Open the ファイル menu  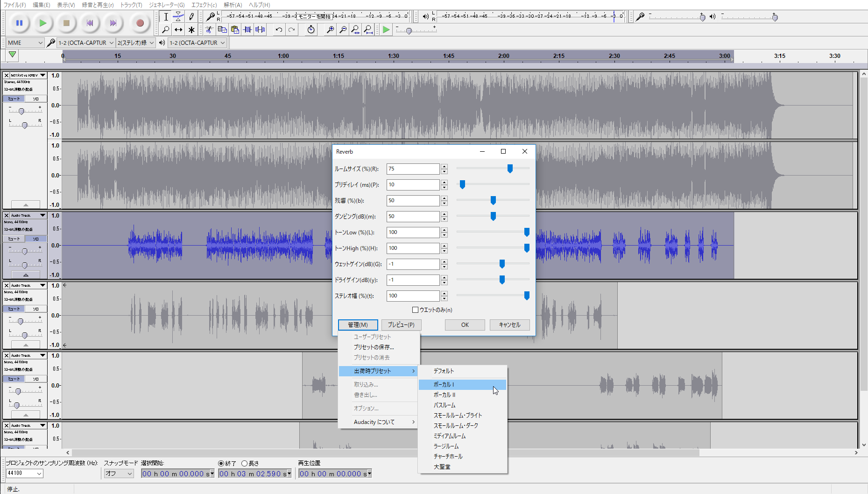pyautogui.click(x=14, y=5)
